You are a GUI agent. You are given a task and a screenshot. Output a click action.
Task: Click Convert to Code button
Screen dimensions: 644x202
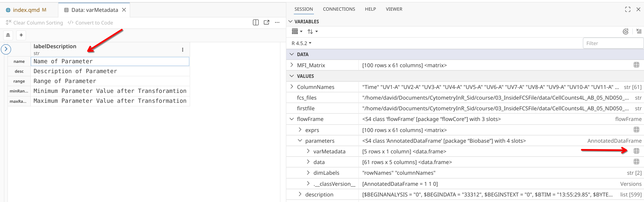tap(90, 23)
